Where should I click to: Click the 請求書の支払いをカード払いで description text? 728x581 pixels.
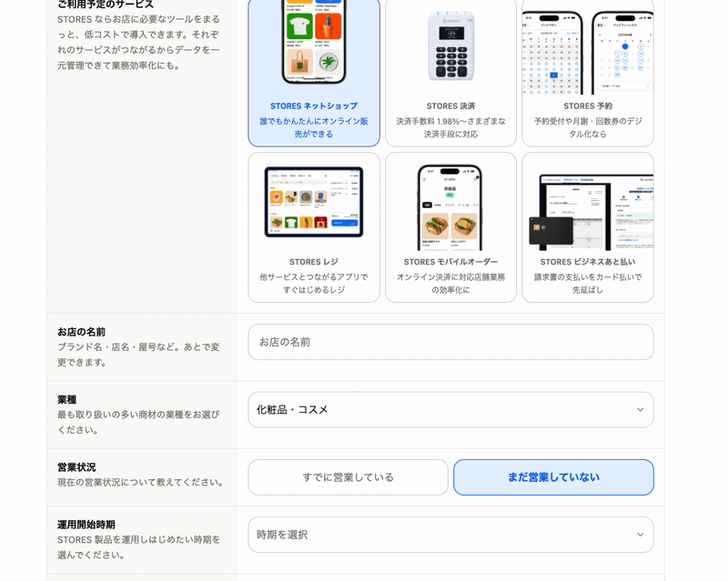pyautogui.click(x=588, y=284)
